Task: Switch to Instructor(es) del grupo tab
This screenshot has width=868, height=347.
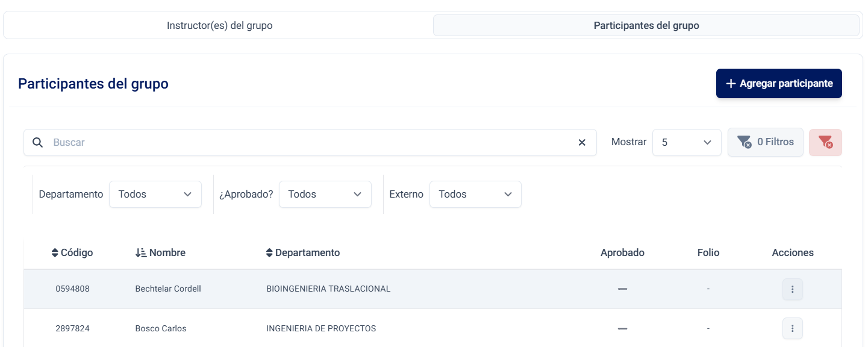Action: tap(219, 26)
